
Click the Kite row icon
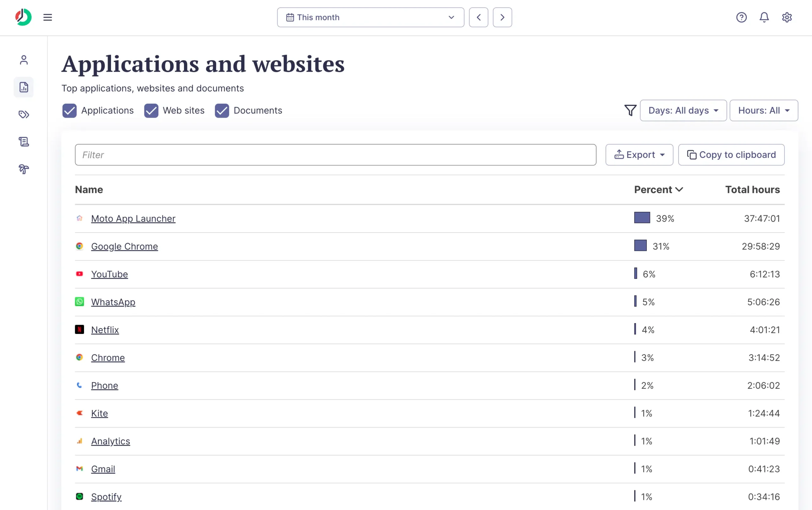tap(79, 413)
